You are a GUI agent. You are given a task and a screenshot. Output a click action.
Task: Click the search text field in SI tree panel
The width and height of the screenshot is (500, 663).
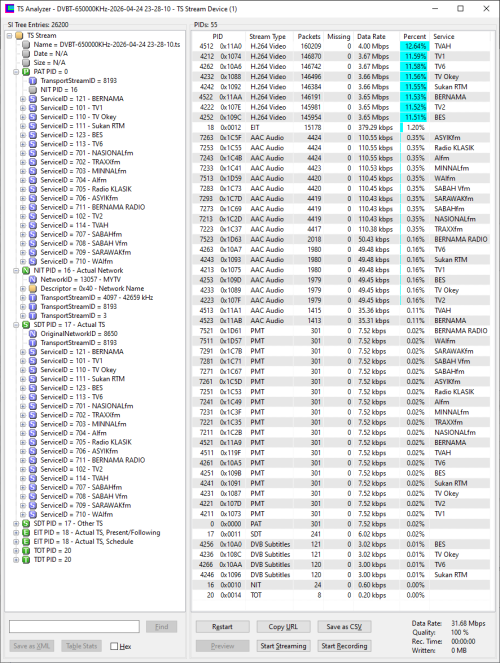(74, 626)
